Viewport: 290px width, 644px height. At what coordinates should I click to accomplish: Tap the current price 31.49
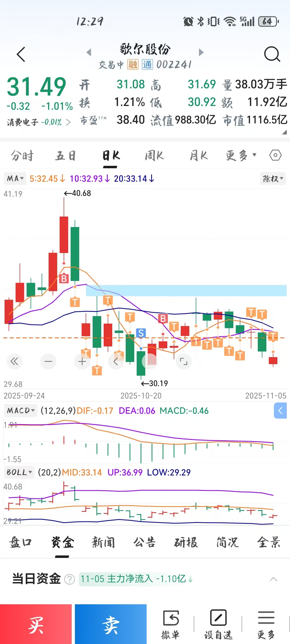[x=36, y=87]
